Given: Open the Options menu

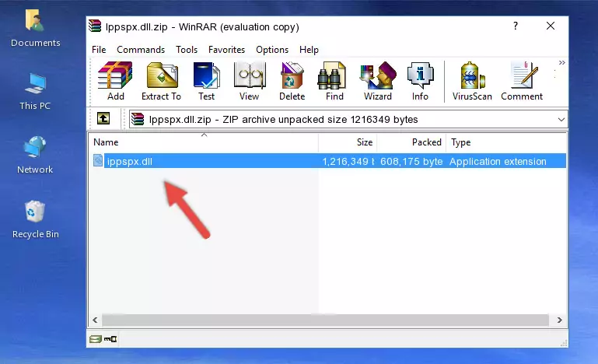Looking at the screenshot, I should point(272,50).
